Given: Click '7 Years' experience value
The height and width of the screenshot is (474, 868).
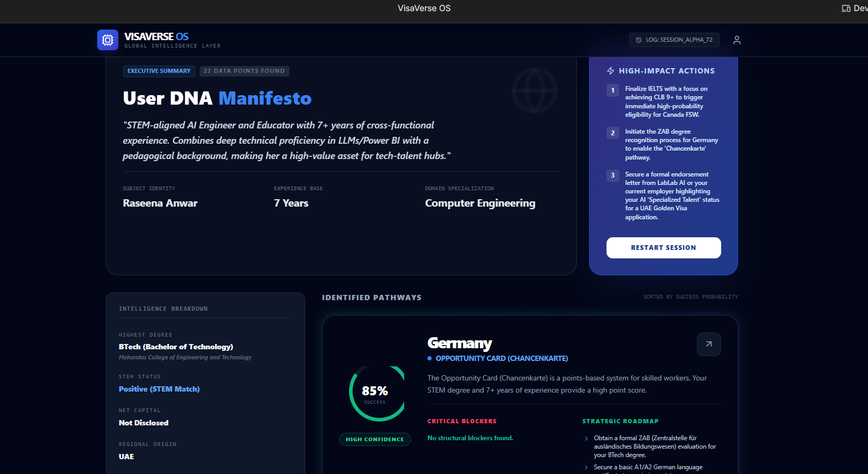Looking at the screenshot, I should pyautogui.click(x=291, y=203).
